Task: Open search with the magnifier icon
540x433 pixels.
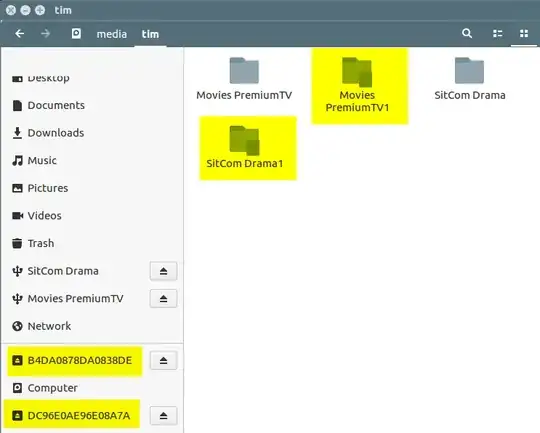Action: (467, 33)
